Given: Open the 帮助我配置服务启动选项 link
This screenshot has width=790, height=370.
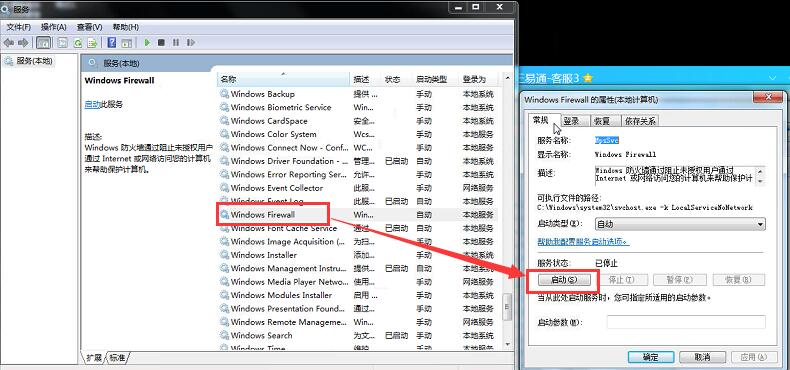Looking at the screenshot, I should [583, 241].
